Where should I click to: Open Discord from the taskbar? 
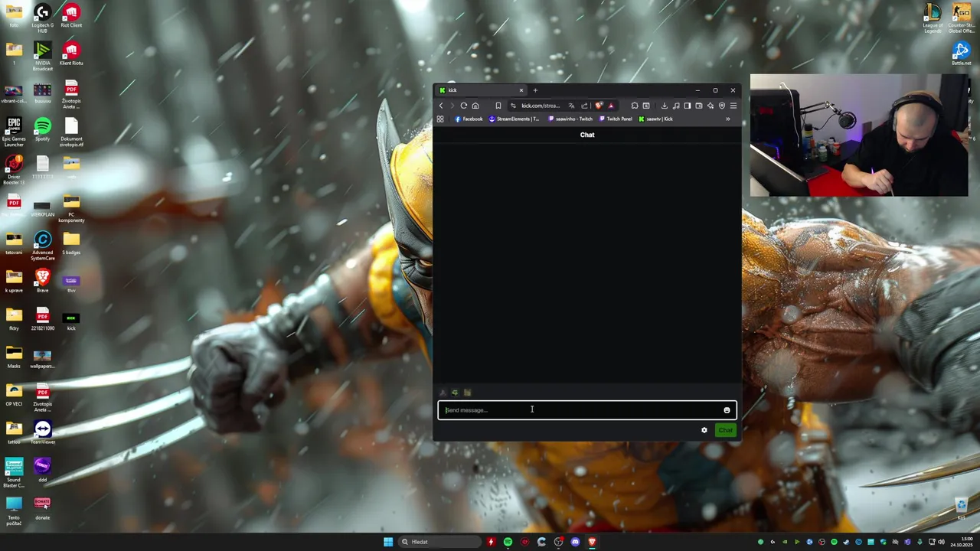pyautogui.click(x=575, y=542)
